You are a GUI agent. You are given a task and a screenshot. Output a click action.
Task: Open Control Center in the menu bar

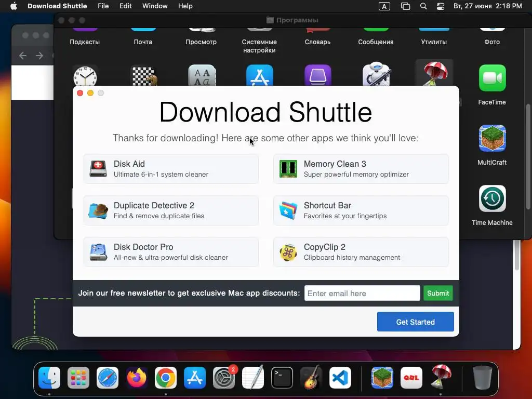pos(441,6)
